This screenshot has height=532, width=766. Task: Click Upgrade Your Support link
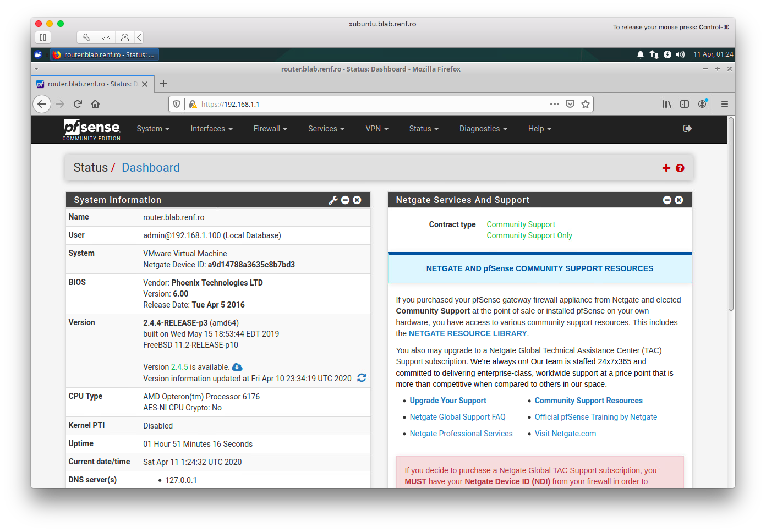(x=448, y=401)
